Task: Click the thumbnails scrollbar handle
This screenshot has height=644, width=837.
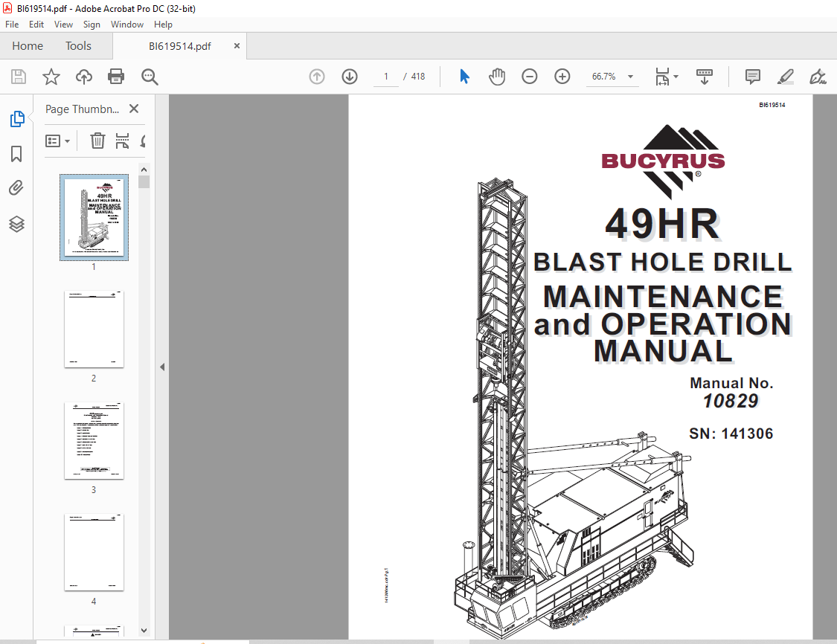Action: (144, 182)
